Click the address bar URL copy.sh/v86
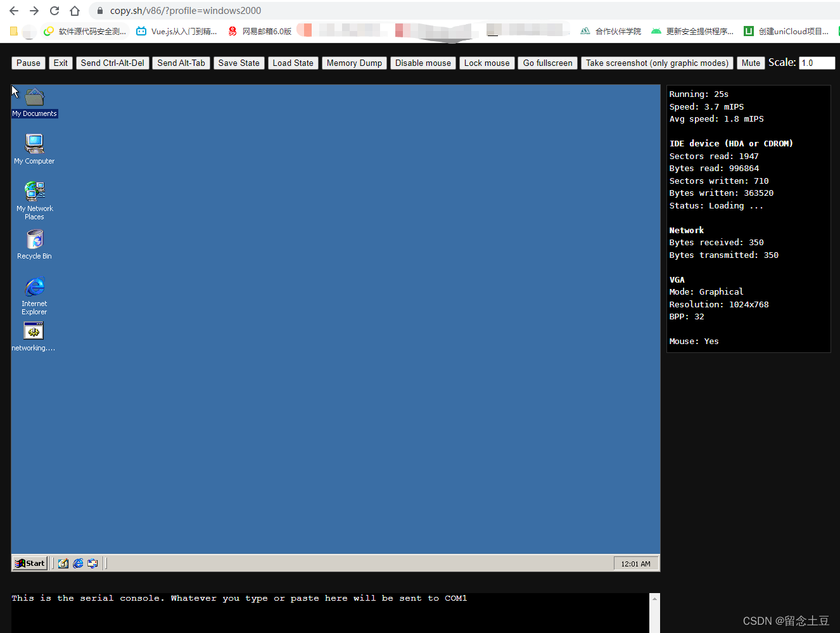This screenshot has width=840, height=633. tap(185, 11)
